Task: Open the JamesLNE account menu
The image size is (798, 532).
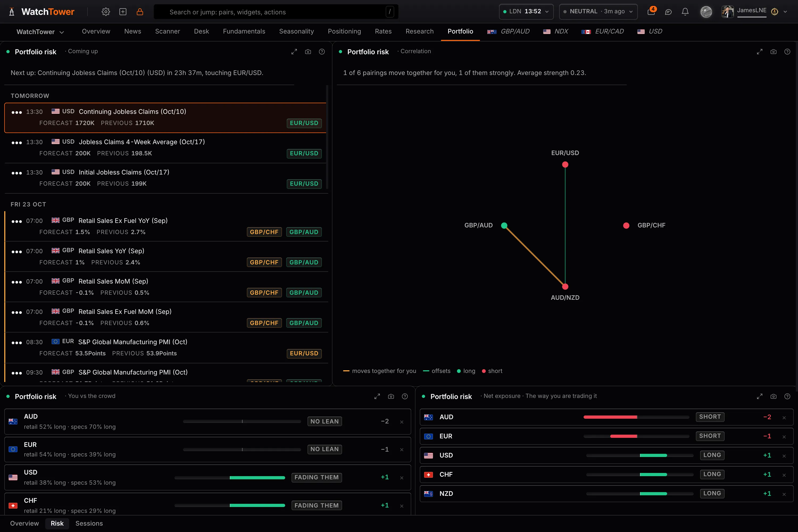Action: pos(754,11)
